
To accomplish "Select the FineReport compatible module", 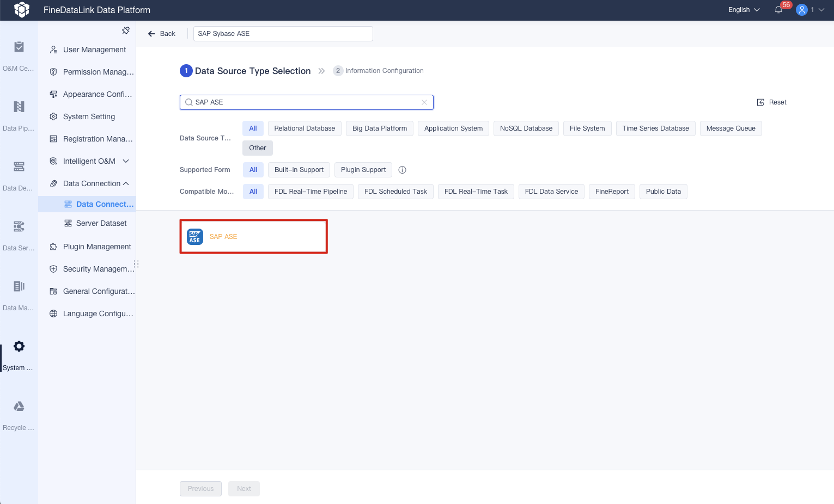I will (612, 192).
